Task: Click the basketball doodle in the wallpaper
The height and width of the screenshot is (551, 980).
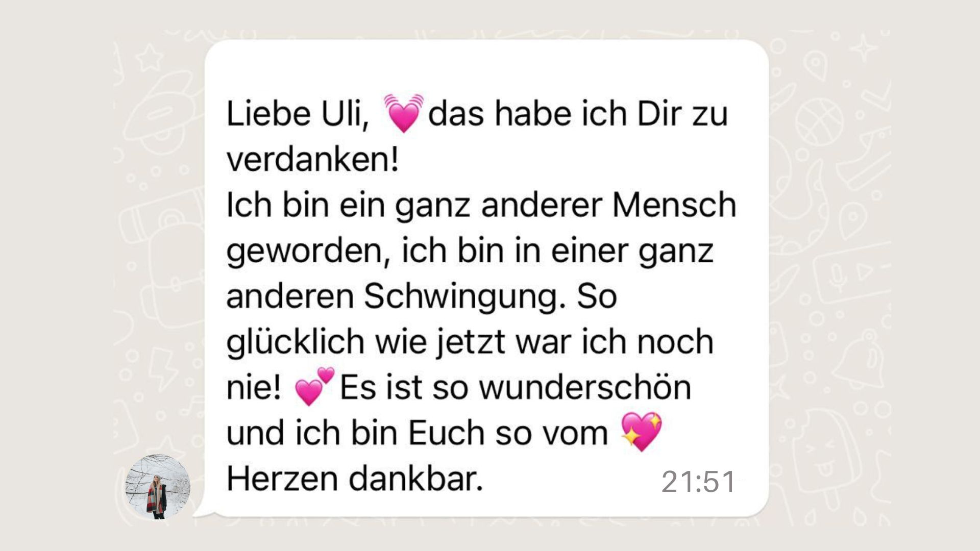Action: pyautogui.click(x=819, y=122)
